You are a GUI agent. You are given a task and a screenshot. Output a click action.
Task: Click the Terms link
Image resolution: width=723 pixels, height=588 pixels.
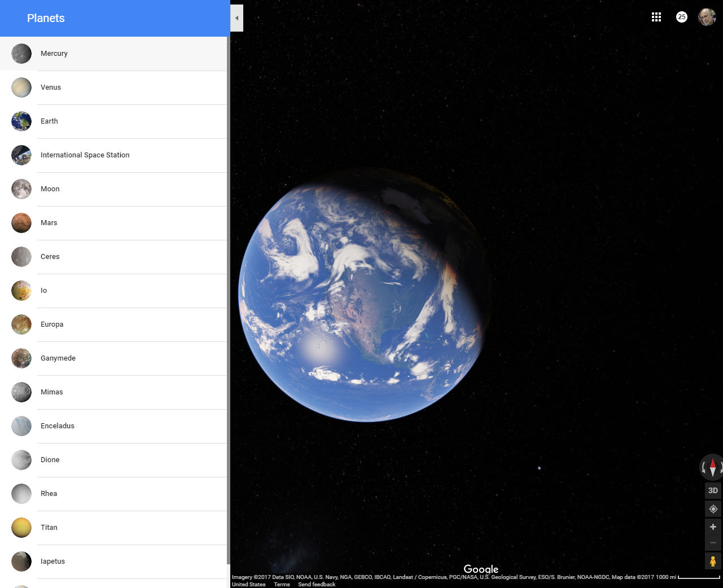pyautogui.click(x=282, y=584)
